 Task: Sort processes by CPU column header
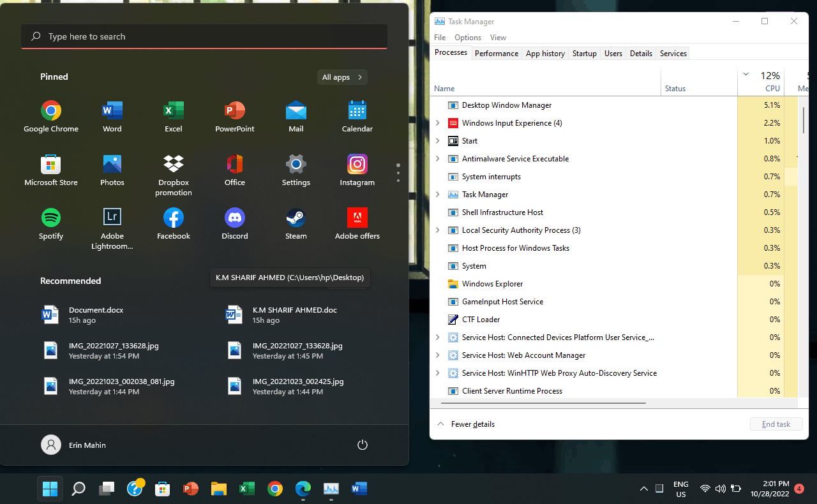point(760,82)
